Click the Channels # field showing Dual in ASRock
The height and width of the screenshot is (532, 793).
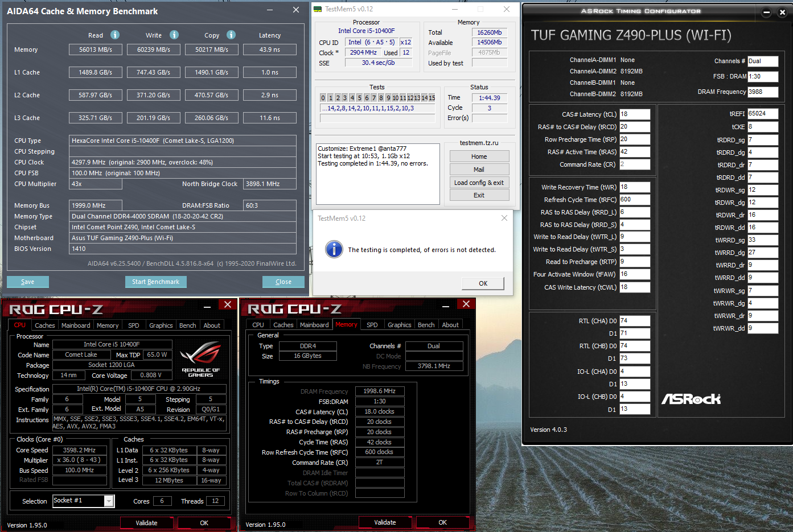click(x=762, y=61)
